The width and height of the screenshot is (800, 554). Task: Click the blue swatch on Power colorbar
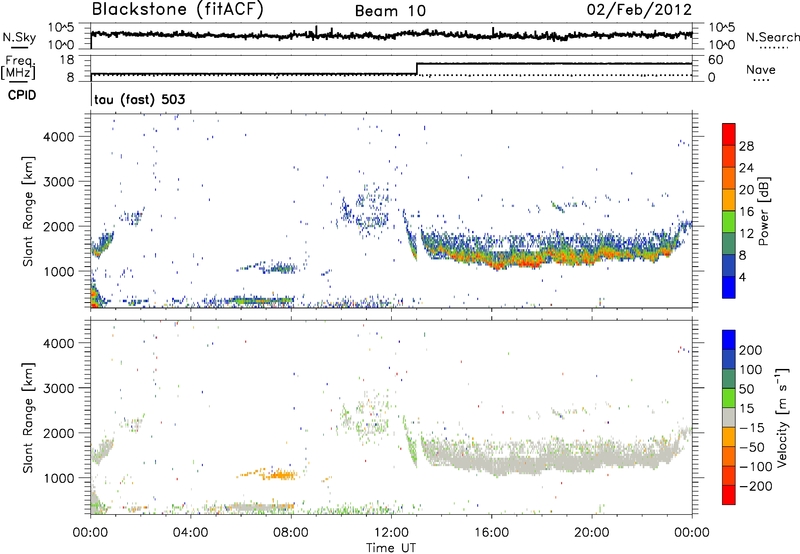tap(729, 287)
